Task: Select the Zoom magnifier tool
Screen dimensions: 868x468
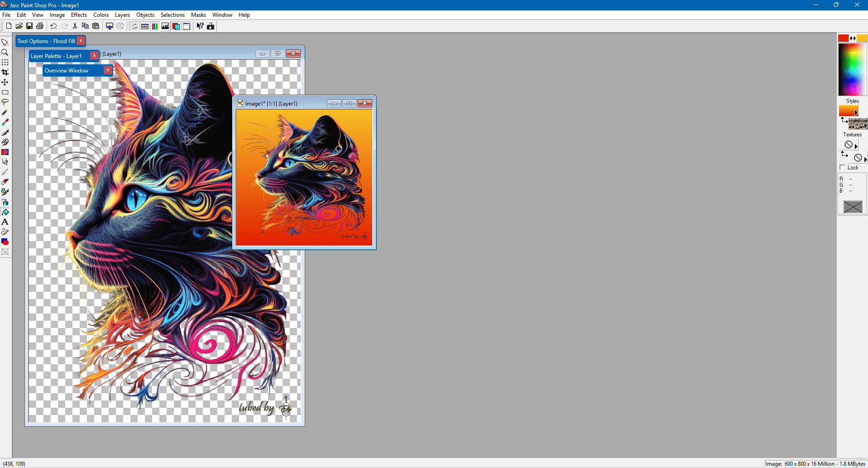Action: click(5, 52)
